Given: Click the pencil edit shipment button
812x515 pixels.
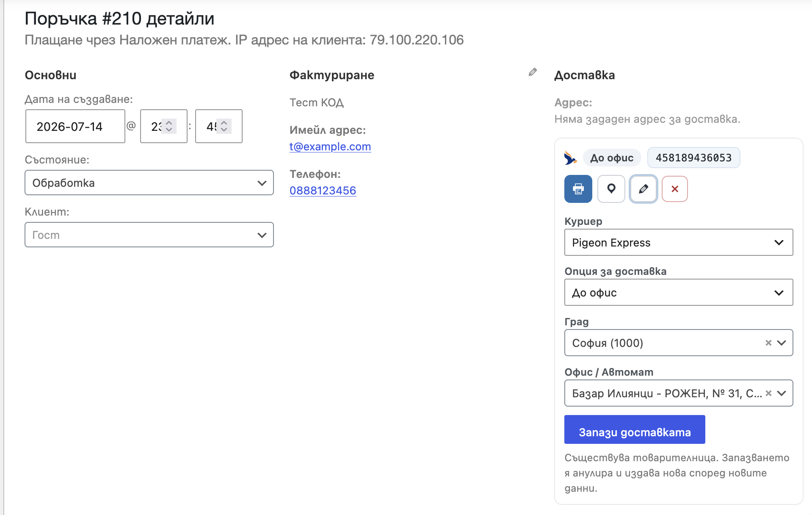Looking at the screenshot, I should 643,189.
